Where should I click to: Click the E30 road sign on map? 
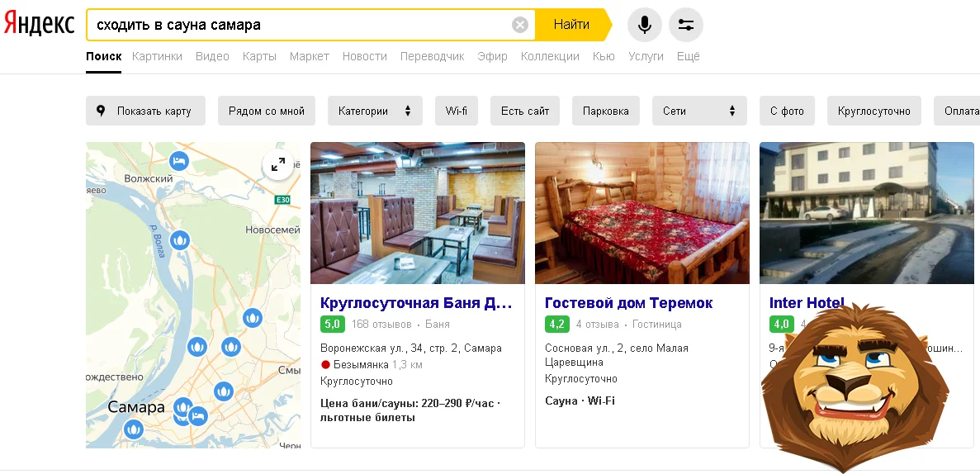coord(283,200)
